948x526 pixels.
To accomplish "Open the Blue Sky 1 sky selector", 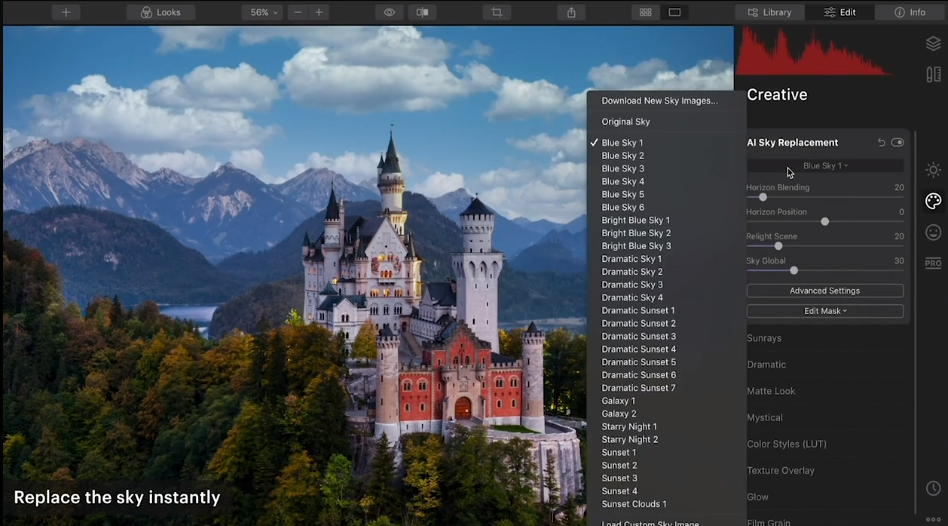I will 825,166.
